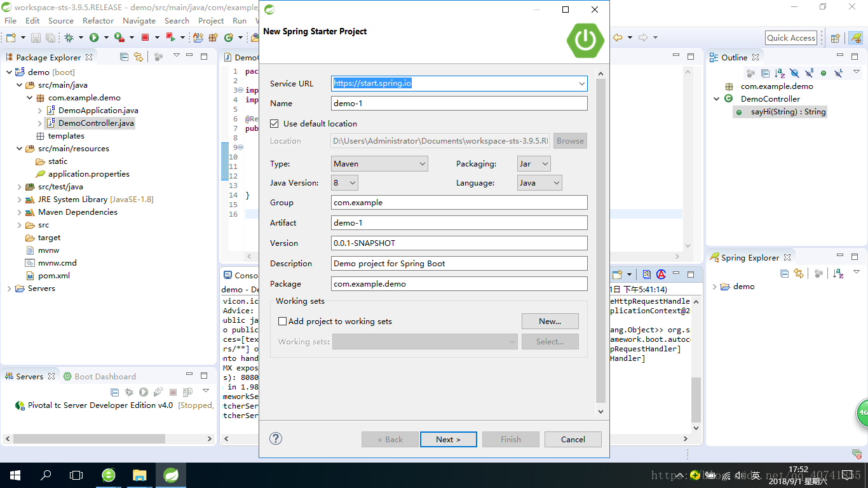Collapse DemoController in Outline

(x=717, y=99)
